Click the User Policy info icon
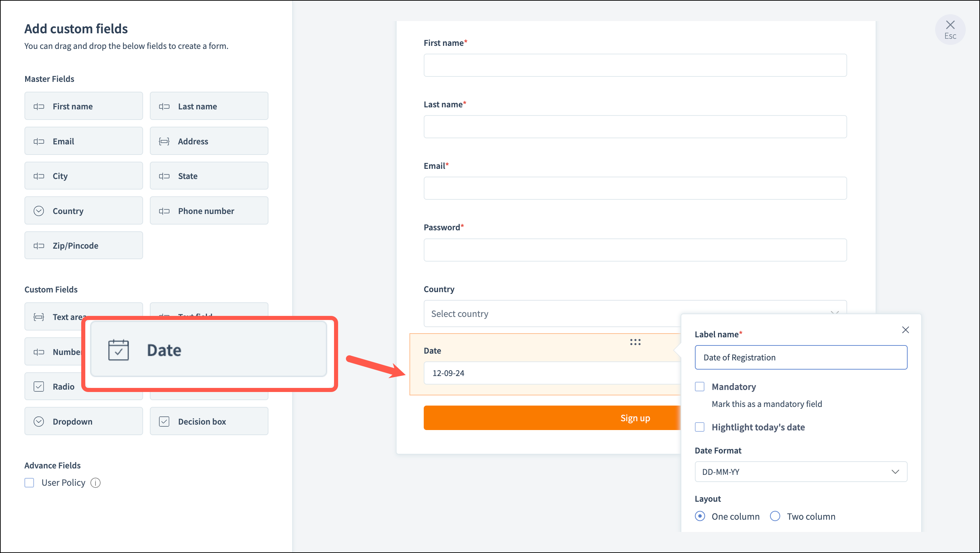 tap(95, 483)
